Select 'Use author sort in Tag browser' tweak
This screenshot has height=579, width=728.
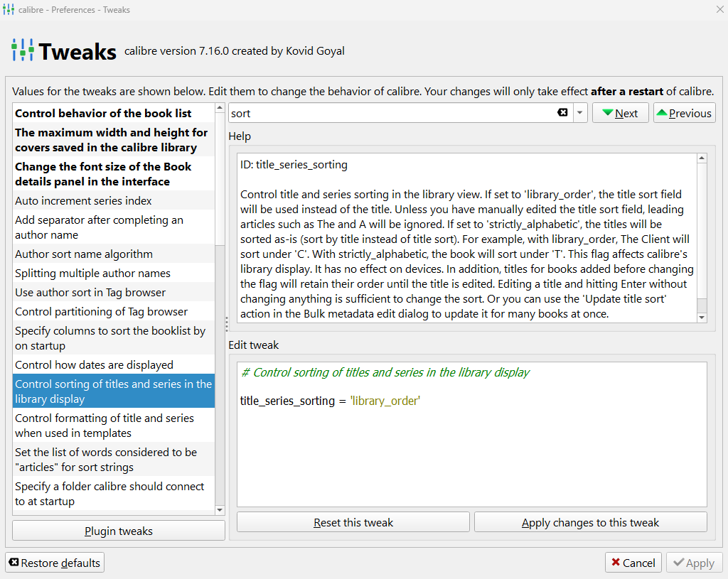click(114, 292)
